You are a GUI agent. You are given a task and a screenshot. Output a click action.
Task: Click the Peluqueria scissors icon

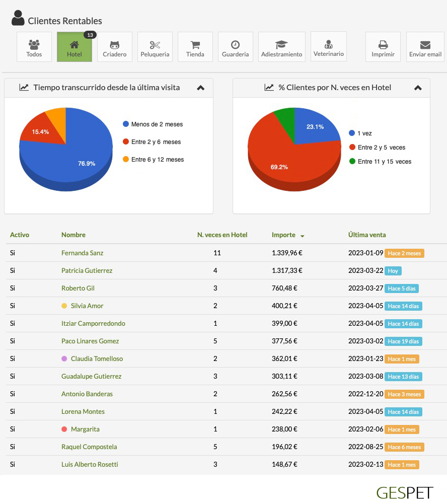click(155, 45)
